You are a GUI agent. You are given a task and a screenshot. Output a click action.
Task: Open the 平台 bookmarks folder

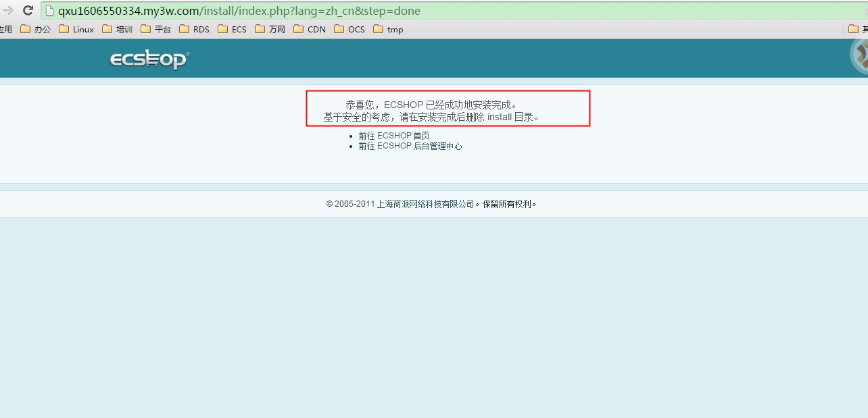pyautogui.click(x=155, y=29)
